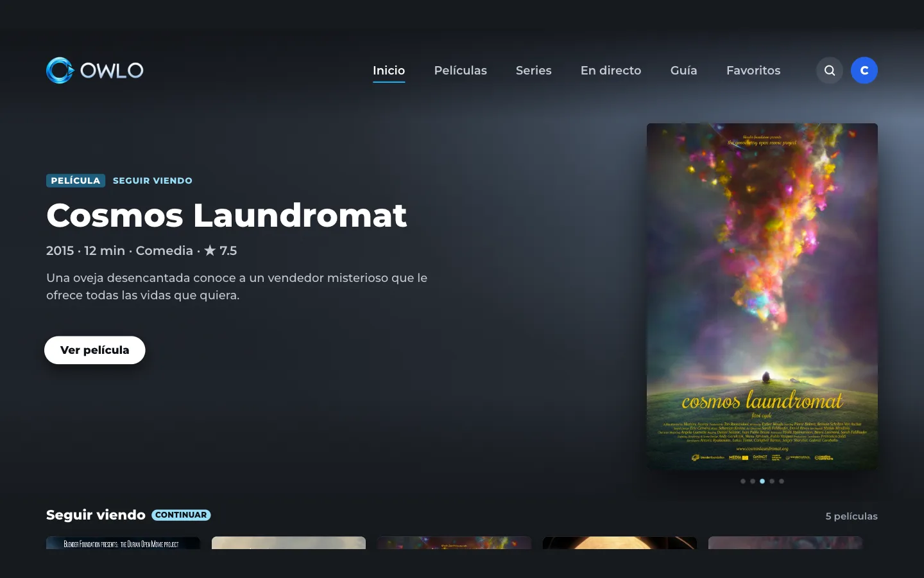
Task: Select the active third carousel dot
Action: tap(762, 481)
